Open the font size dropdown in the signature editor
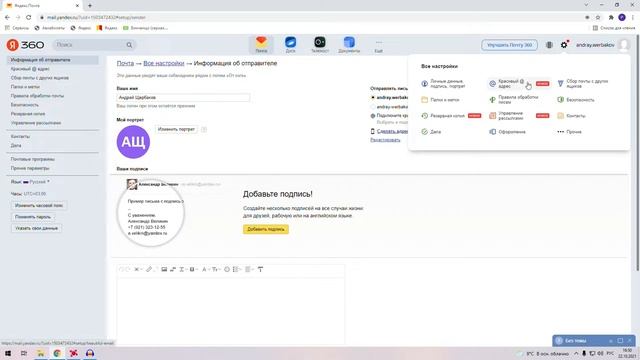The image size is (640, 360). (x=216, y=269)
